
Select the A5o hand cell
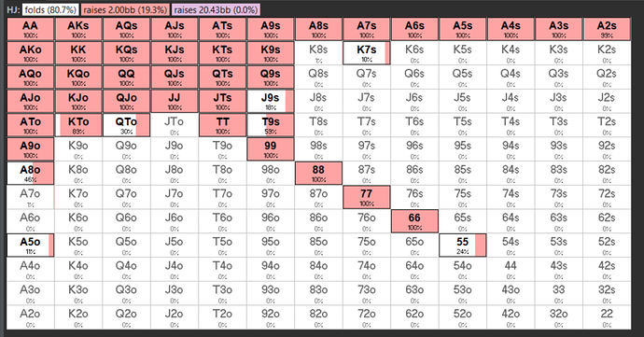click(x=30, y=246)
